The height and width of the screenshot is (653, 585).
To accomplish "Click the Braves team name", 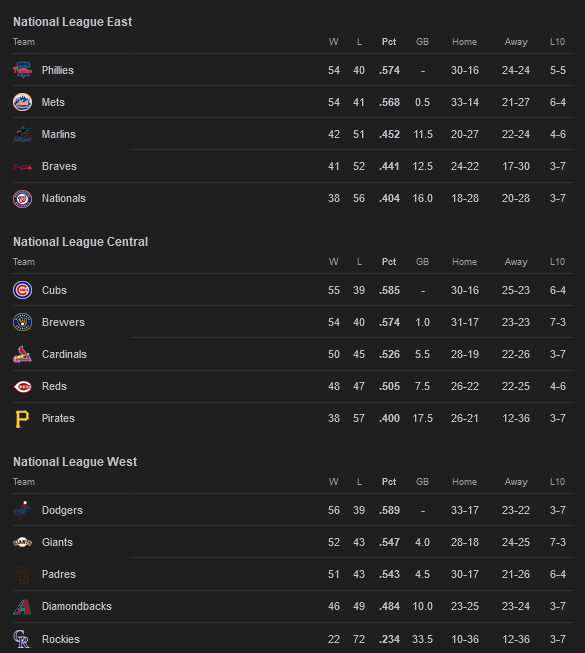I will (x=59, y=166).
